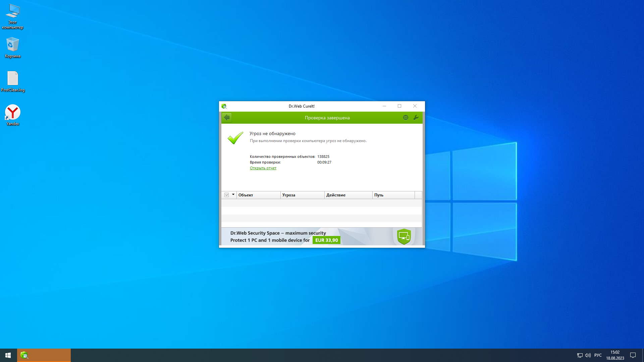Switch the РУС input language indicator

(598, 355)
